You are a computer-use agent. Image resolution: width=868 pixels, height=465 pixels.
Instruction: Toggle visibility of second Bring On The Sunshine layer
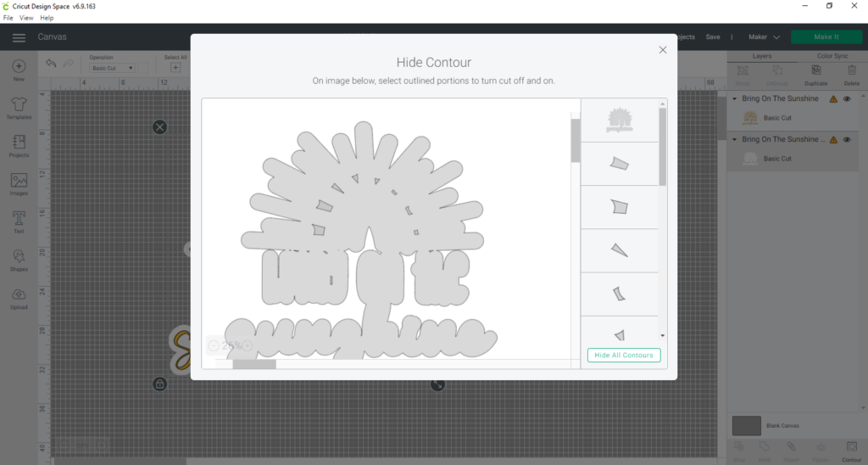pyautogui.click(x=847, y=140)
